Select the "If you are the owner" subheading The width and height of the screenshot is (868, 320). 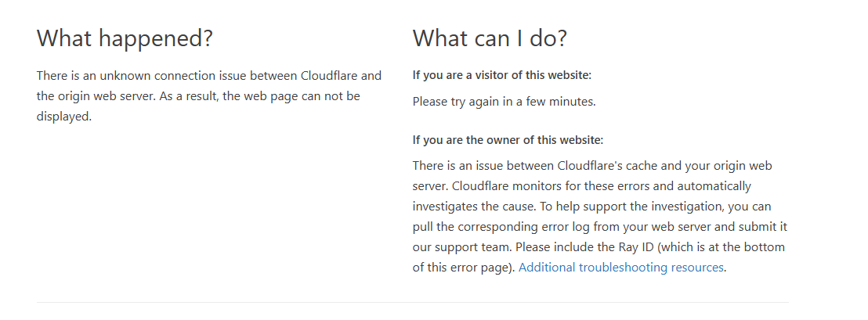tap(508, 140)
